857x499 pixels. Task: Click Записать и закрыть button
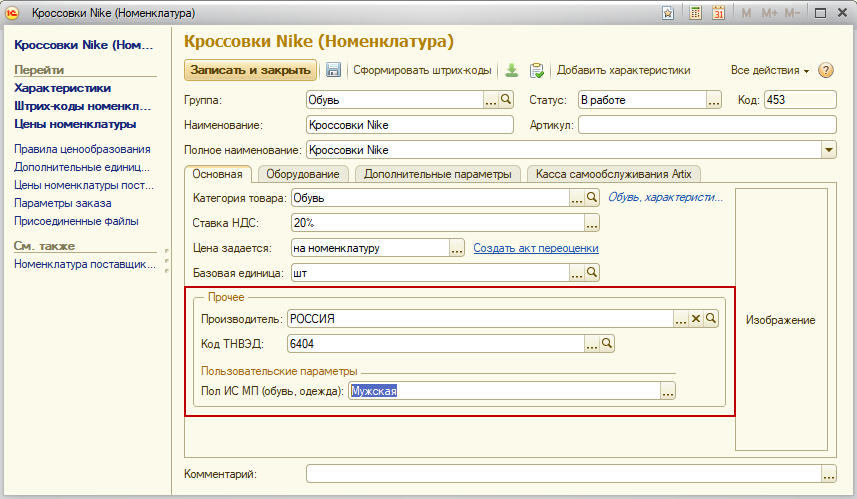tap(250, 70)
